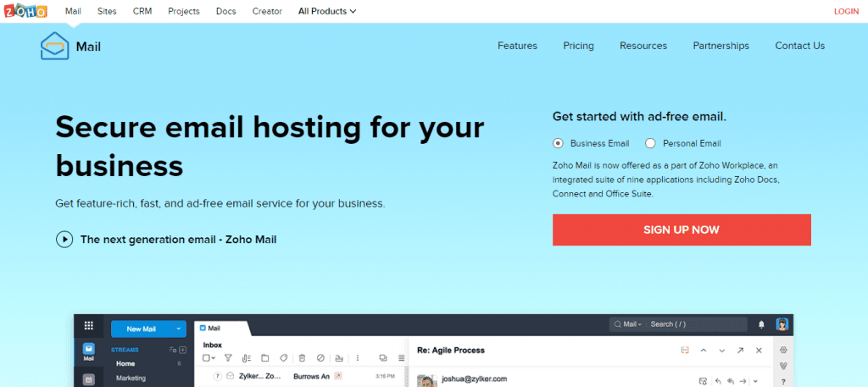Click the "The next generation email - Zoho Mail" link
Viewport: 868px width, 387px height.
pyautogui.click(x=178, y=240)
